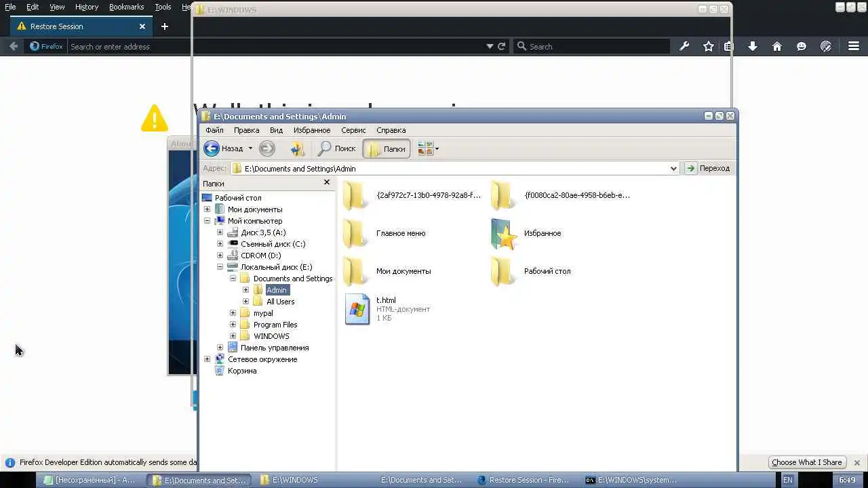Expand the Explorer address bar dropdown
The height and width of the screenshot is (488, 868).
673,168
